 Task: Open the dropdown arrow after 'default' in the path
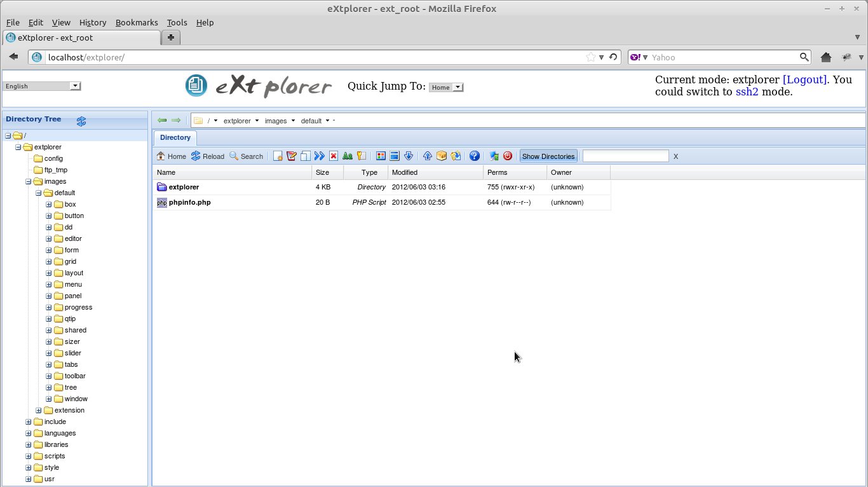click(x=327, y=121)
